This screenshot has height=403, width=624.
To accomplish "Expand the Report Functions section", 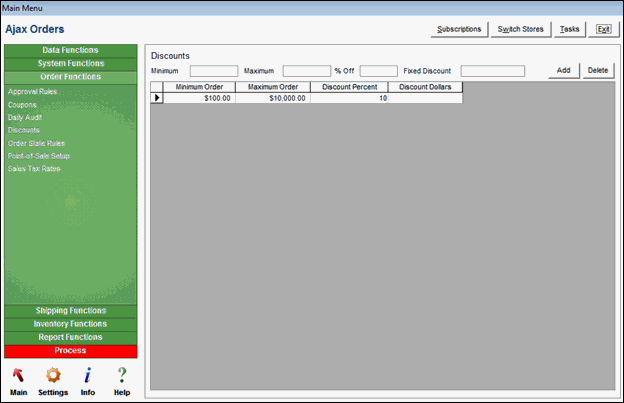I will 70,337.
